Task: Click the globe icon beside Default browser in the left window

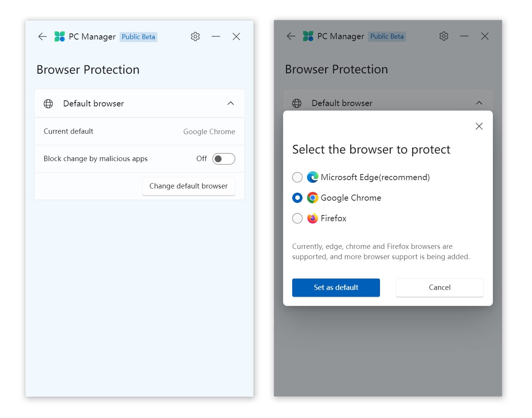Action: point(48,104)
